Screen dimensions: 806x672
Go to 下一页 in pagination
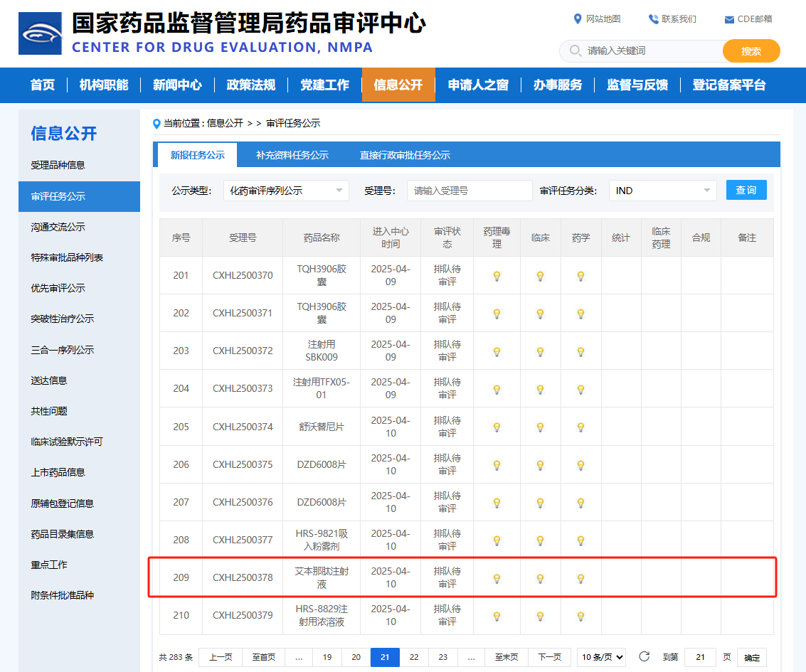549,657
